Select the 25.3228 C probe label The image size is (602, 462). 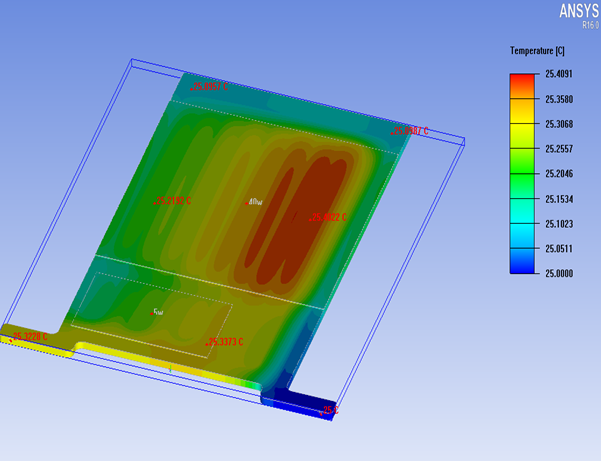[x=30, y=336]
